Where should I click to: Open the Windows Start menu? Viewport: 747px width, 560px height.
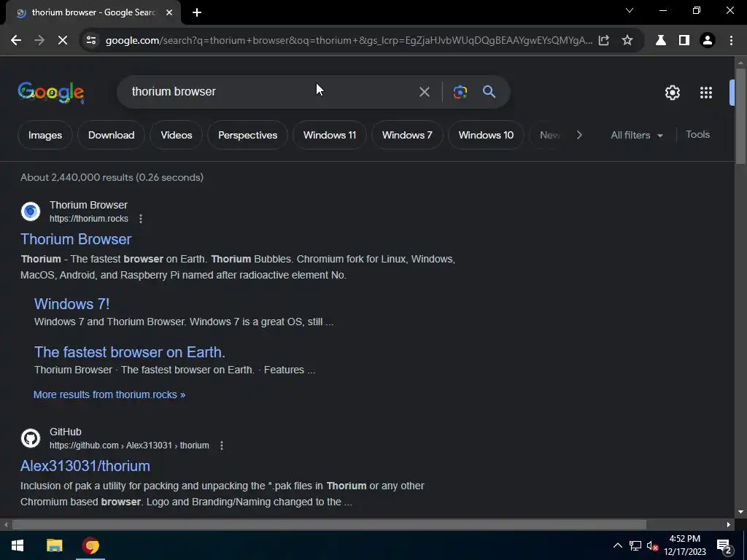point(18,545)
